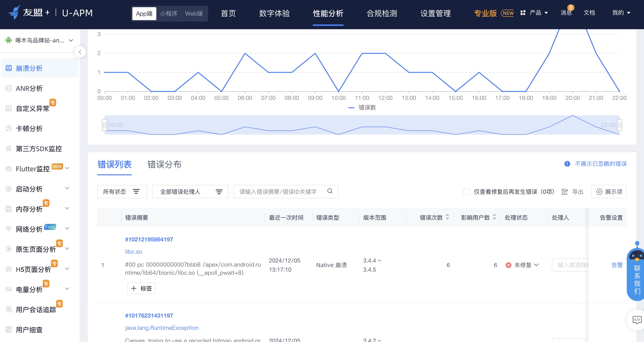Viewport: 644px width, 342px height.
Task: Open the 专业版 NEW link
Action: [x=494, y=13]
